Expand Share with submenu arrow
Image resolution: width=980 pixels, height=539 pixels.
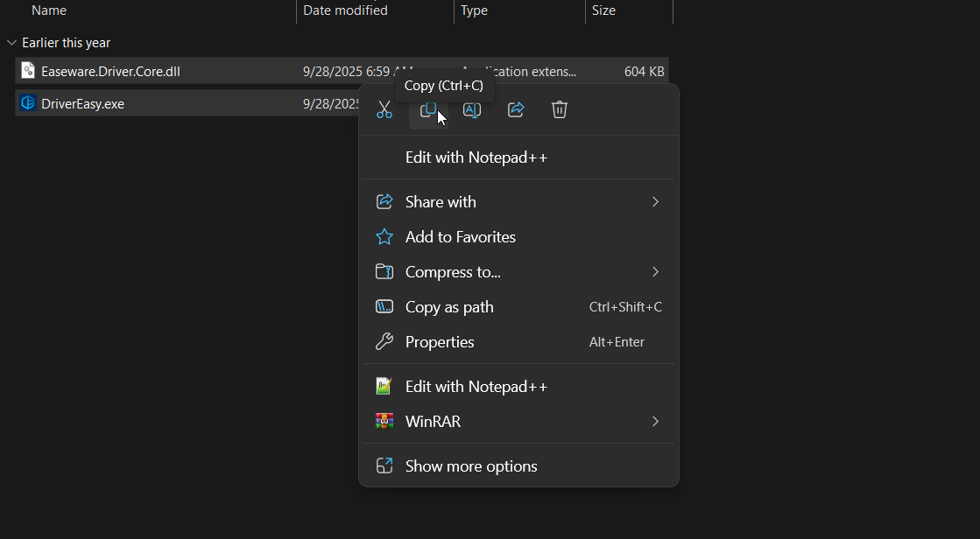(655, 202)
